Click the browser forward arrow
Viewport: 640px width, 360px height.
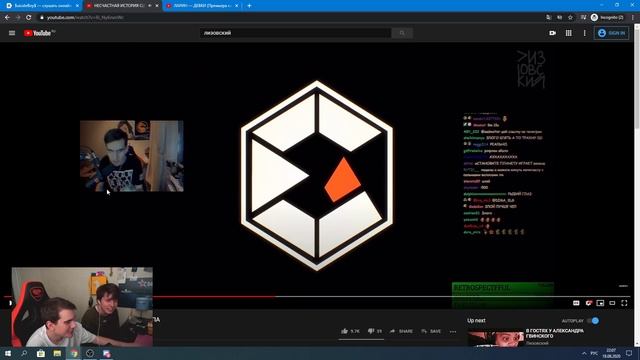point(18,18)
